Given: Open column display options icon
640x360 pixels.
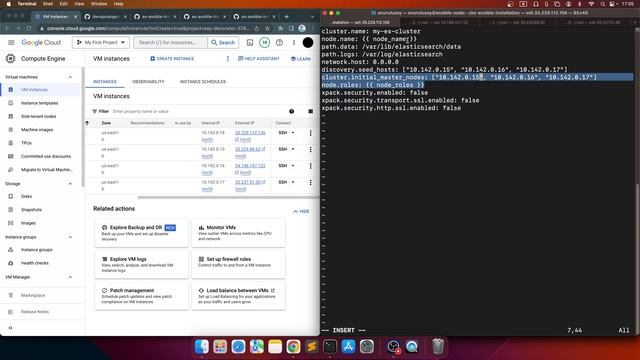Looking at the screenshot, I should (x=311, y=111).
